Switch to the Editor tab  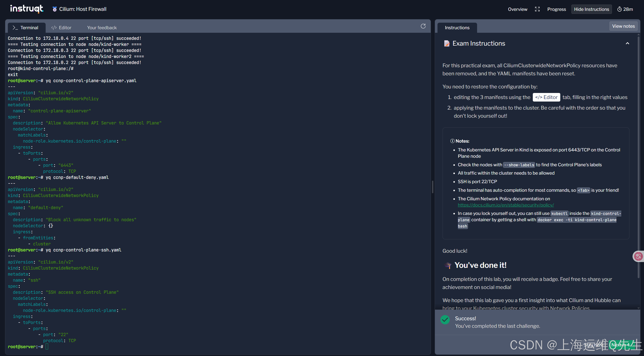[x=61, y=28]
